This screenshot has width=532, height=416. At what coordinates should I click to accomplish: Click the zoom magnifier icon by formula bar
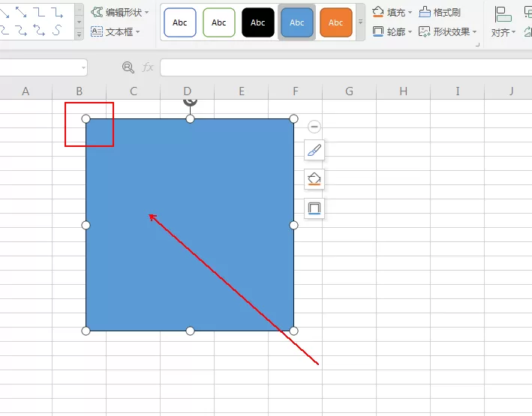tap(128, 67)
